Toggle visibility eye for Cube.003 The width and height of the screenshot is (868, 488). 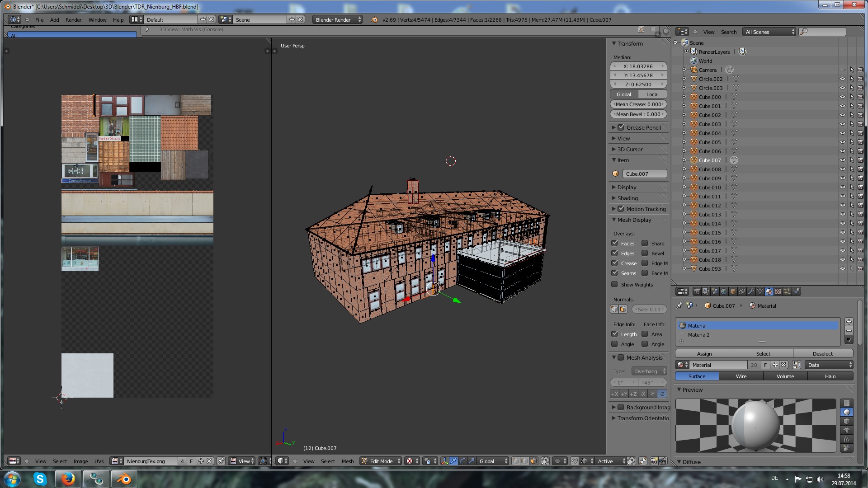coord(842,124)
